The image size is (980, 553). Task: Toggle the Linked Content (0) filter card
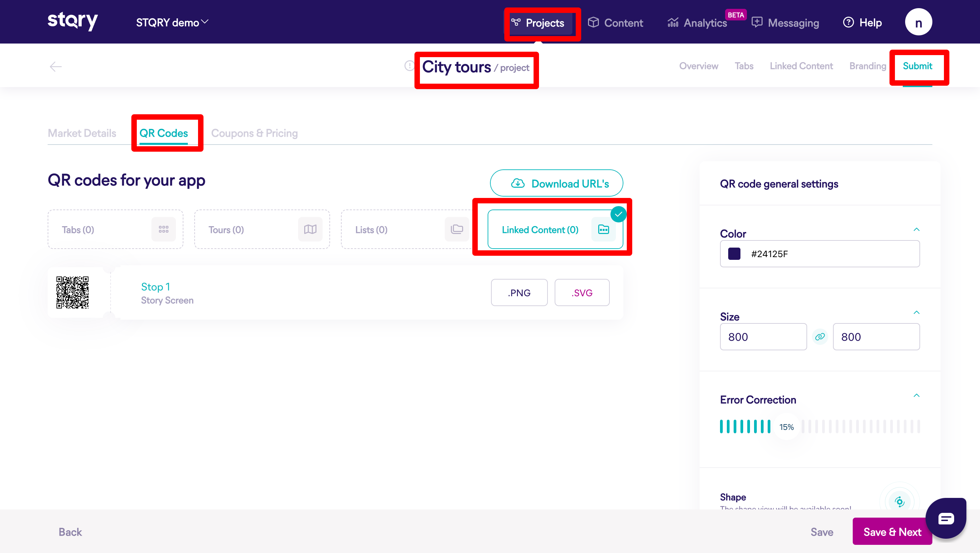click(x=555, y=229)
